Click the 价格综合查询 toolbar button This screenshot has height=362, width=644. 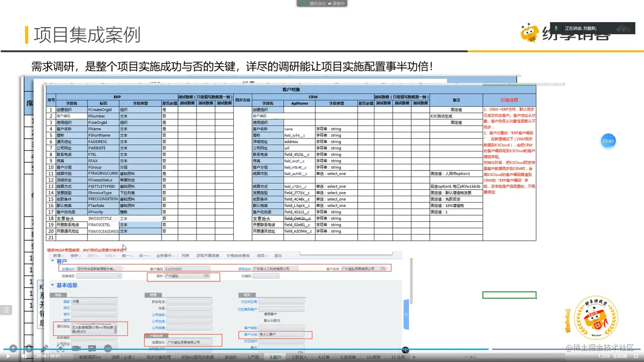pos(238,256)
